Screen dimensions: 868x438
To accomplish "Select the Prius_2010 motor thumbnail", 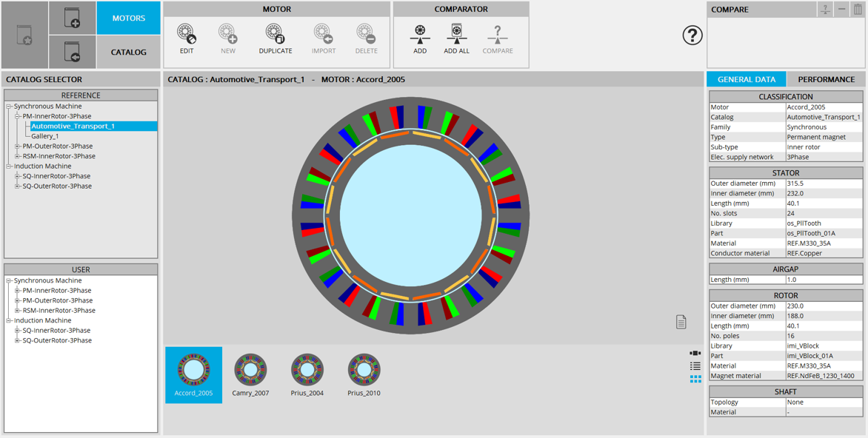I will pyautogui.click(x=364, y=374).
